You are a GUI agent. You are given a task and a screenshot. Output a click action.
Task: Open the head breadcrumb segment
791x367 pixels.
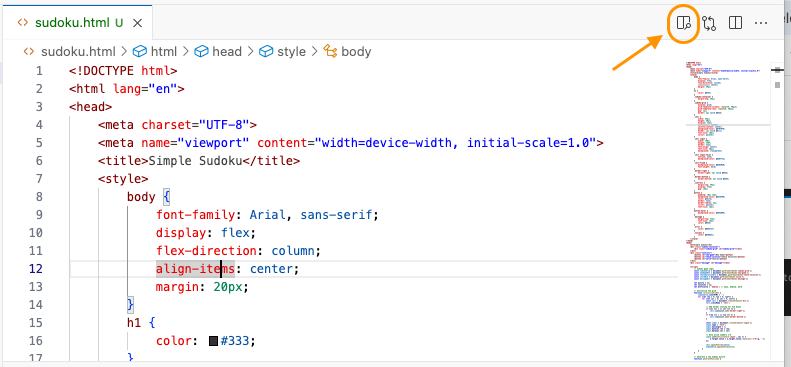227,51
